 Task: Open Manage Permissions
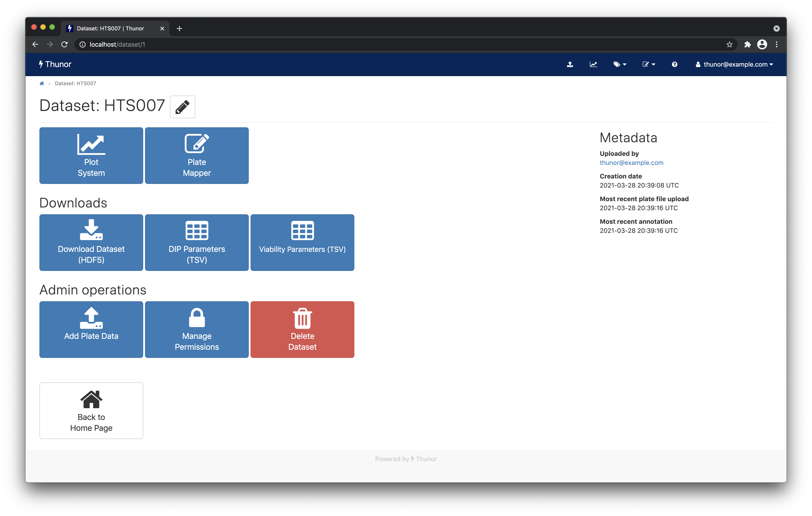click(197, 329)
